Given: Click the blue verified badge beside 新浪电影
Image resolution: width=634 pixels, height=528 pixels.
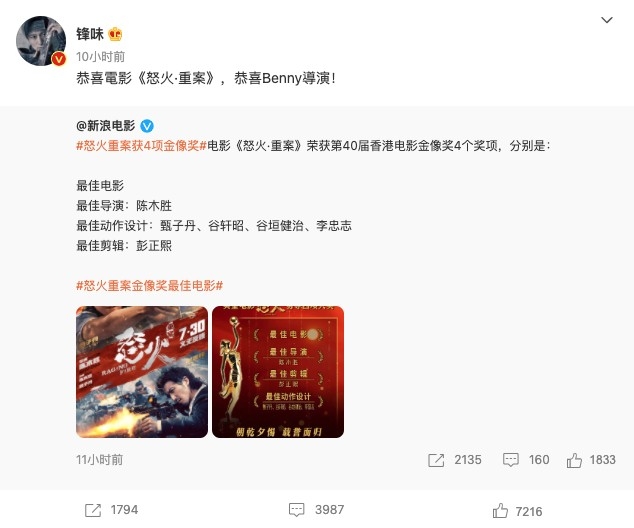Looking at the screenshot, I should pos(147,126).
